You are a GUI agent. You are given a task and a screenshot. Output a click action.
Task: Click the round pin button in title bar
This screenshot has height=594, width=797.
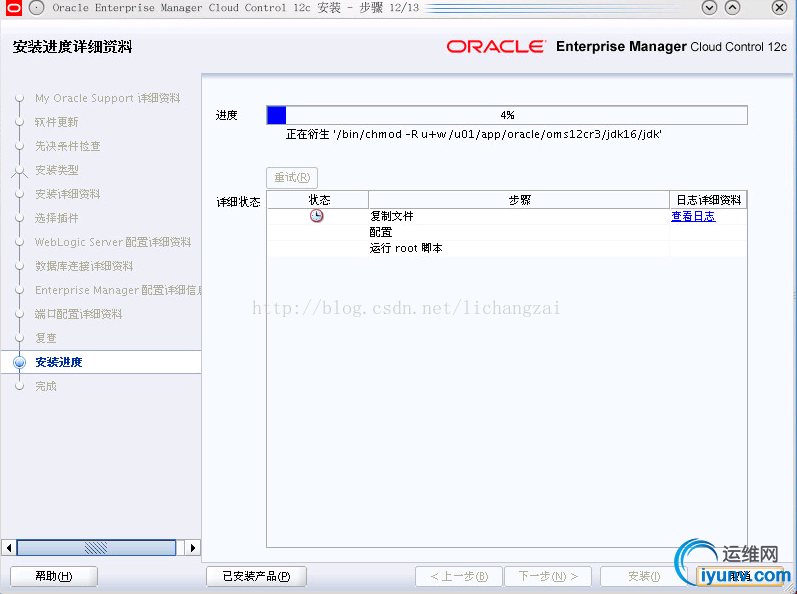37,8
